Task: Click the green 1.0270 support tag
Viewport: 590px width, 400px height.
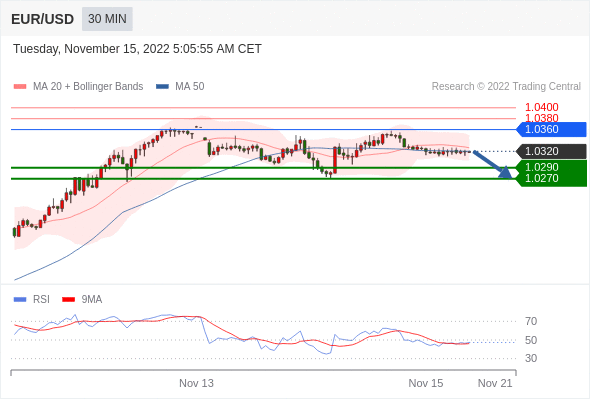Action: pos(551,179)
